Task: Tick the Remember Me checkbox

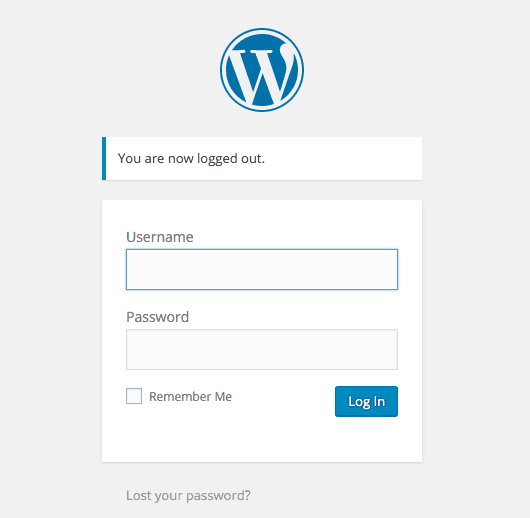Action: pos(134,396)
